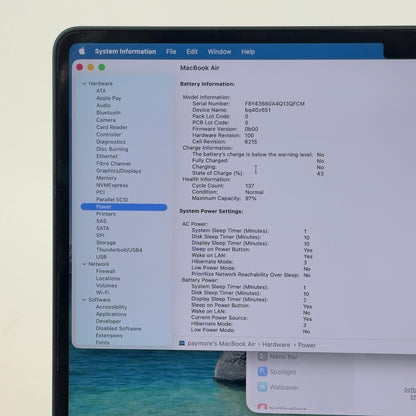The height and width of the screenshot is (416, 416).
Task: Open the Edit menu
Action: tap(192, 52)
